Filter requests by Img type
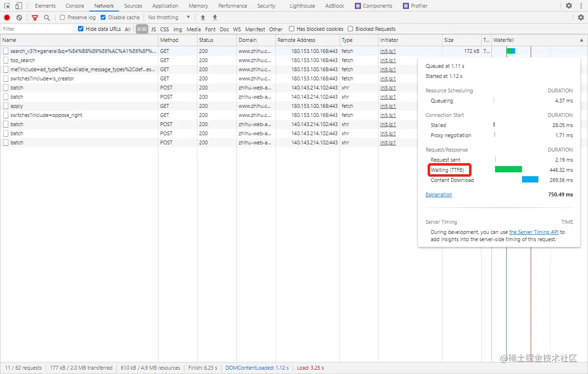This screenshot has width=588, height=374. (x=178, y=29)
